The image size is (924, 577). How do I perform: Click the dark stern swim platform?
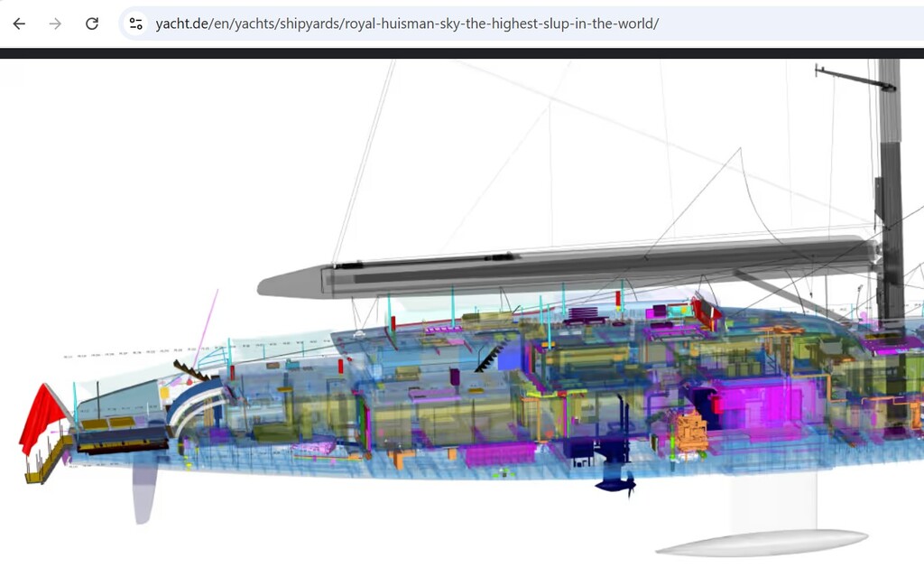pyautogui.click(x=122, y=439)
